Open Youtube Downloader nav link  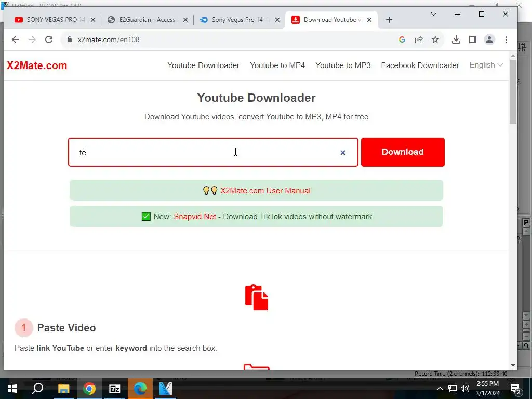point(203,65)
